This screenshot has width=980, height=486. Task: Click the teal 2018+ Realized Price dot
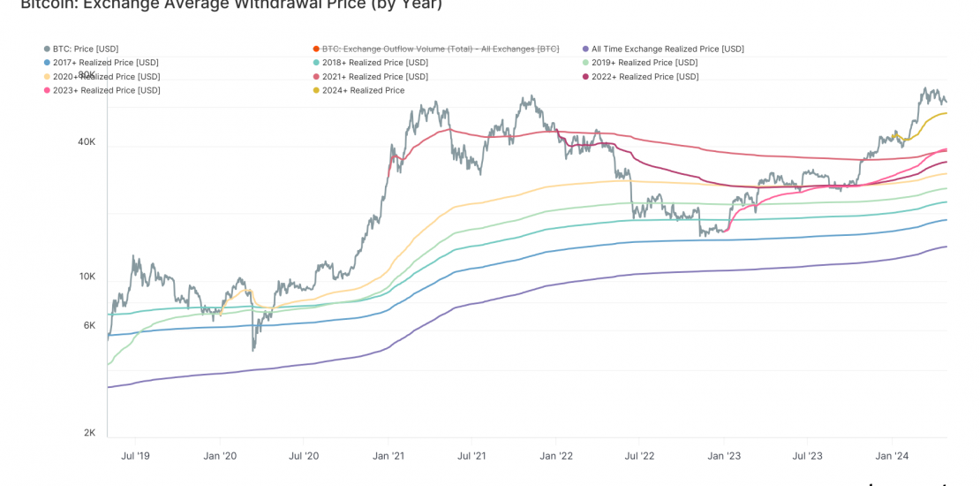click(316, 63)
